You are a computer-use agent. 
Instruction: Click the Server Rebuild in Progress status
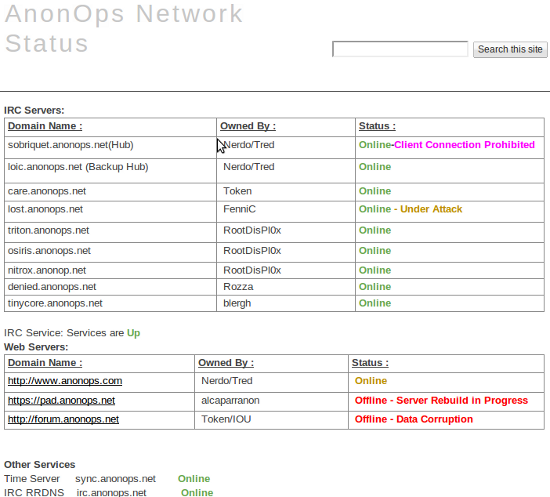(462, 401)
